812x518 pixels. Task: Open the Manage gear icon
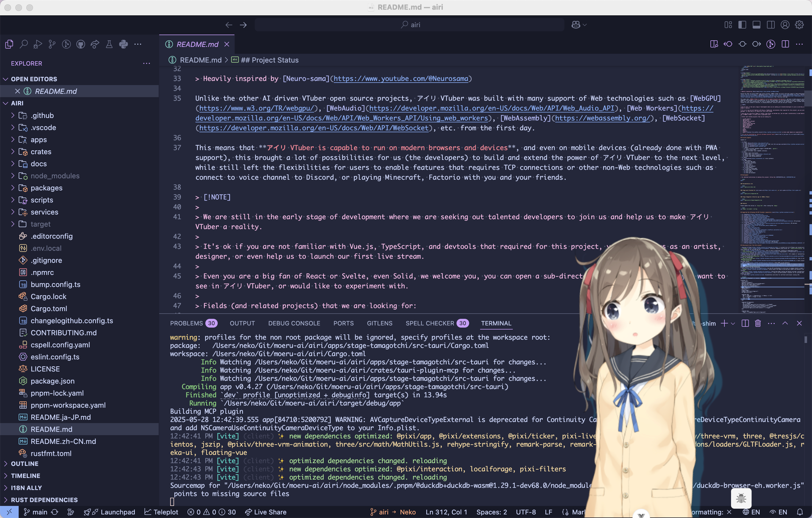coord(799,25)
